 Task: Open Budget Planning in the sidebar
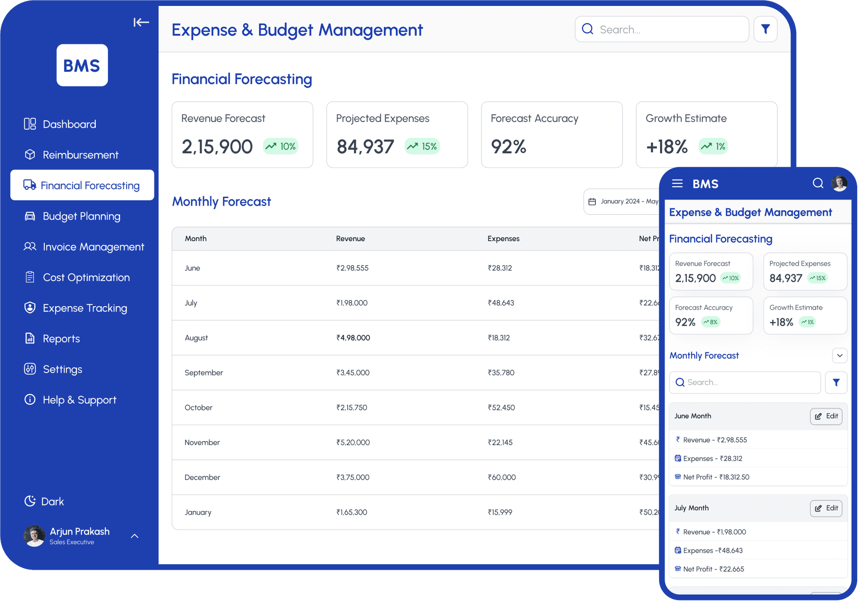pos(81,216)
